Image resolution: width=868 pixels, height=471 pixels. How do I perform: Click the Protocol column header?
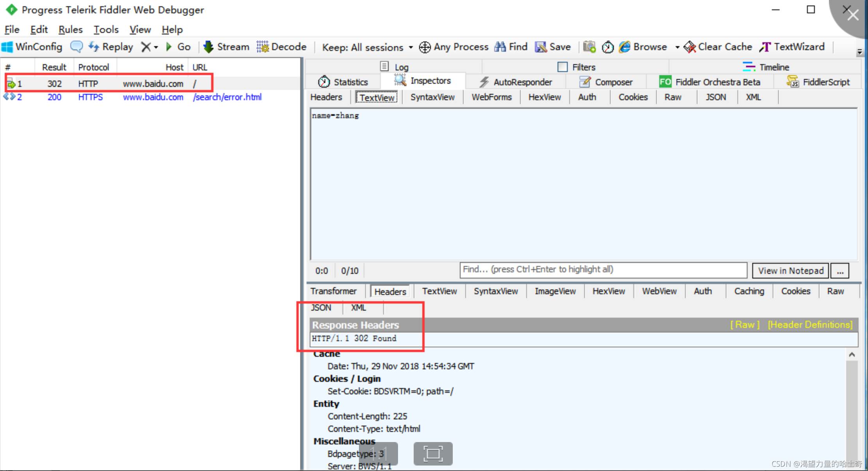[94, 67]
